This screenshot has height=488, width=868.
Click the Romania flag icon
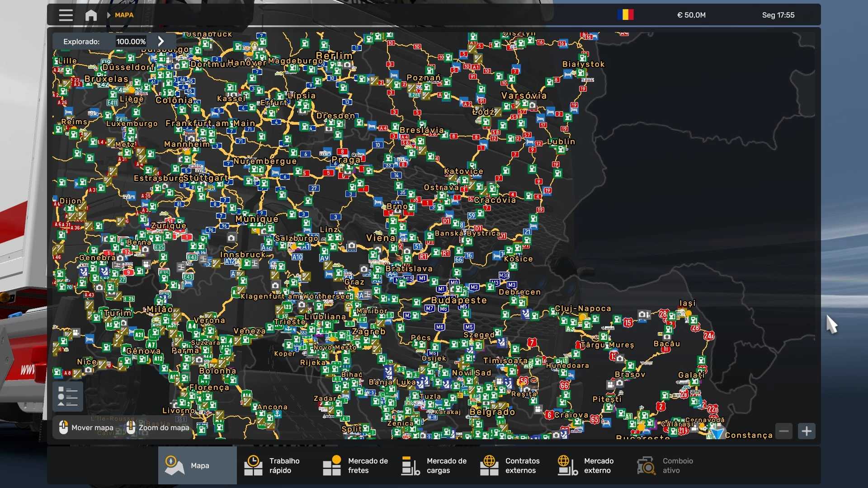point(626,15)
